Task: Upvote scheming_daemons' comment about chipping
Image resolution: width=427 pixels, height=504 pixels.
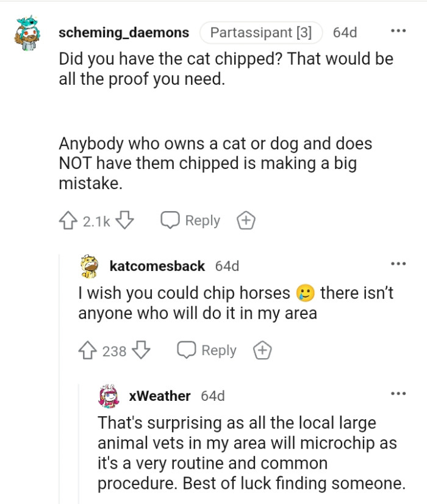Action: click(x=69, y=220)
